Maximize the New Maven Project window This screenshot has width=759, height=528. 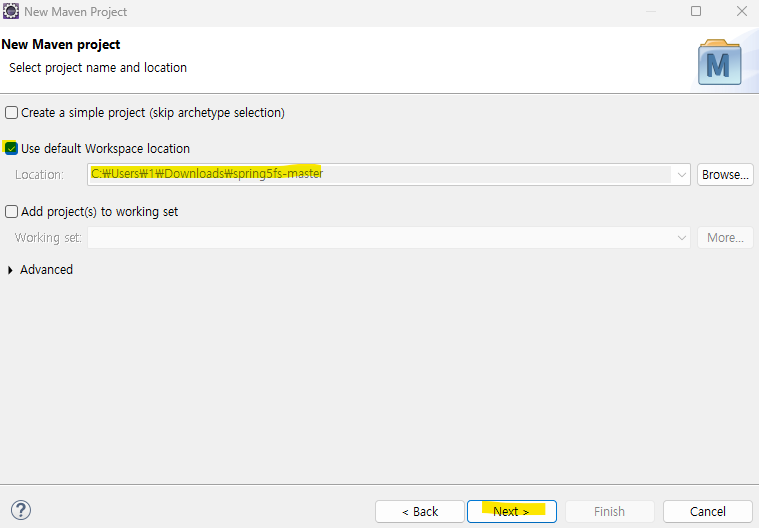tap(696, 11)
